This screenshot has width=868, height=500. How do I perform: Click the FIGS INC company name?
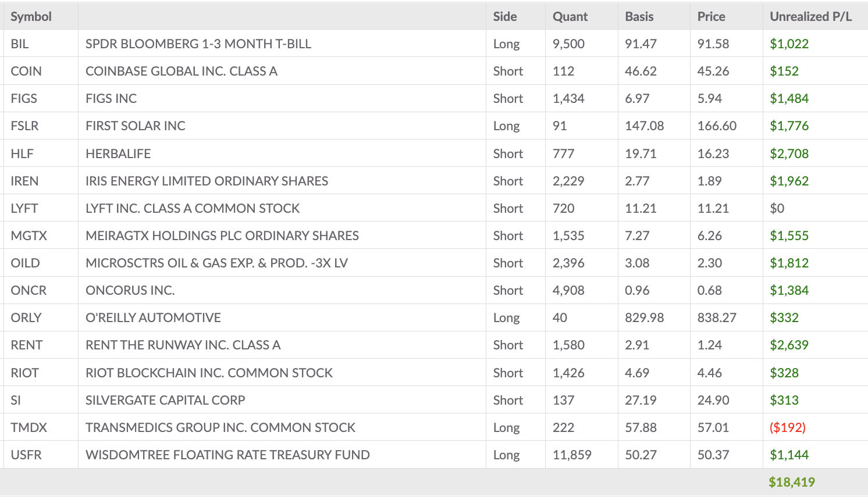click(111, 98)
